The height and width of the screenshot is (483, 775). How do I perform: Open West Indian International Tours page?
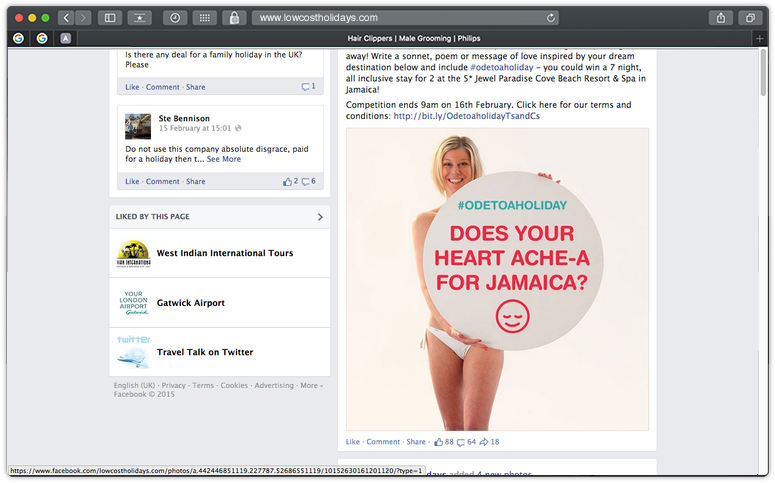pos(225,253)
